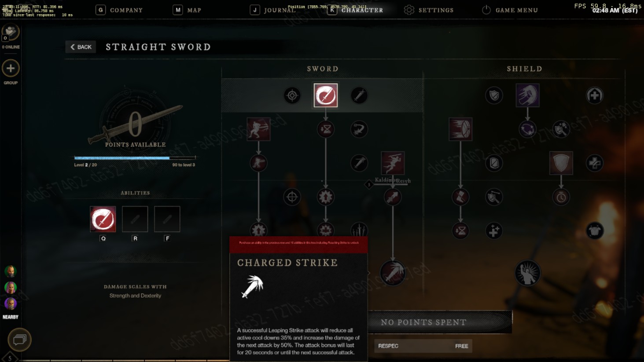This screenshot has width=644, height=362.
Task: Select the shield tree ultimate passive icon
Action: (x=527, y=273)
